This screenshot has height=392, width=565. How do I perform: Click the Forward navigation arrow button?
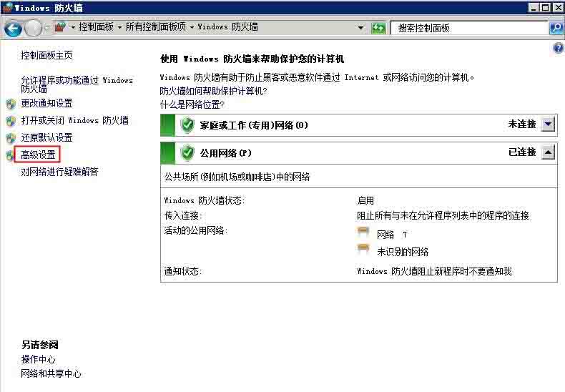(34, 28)
